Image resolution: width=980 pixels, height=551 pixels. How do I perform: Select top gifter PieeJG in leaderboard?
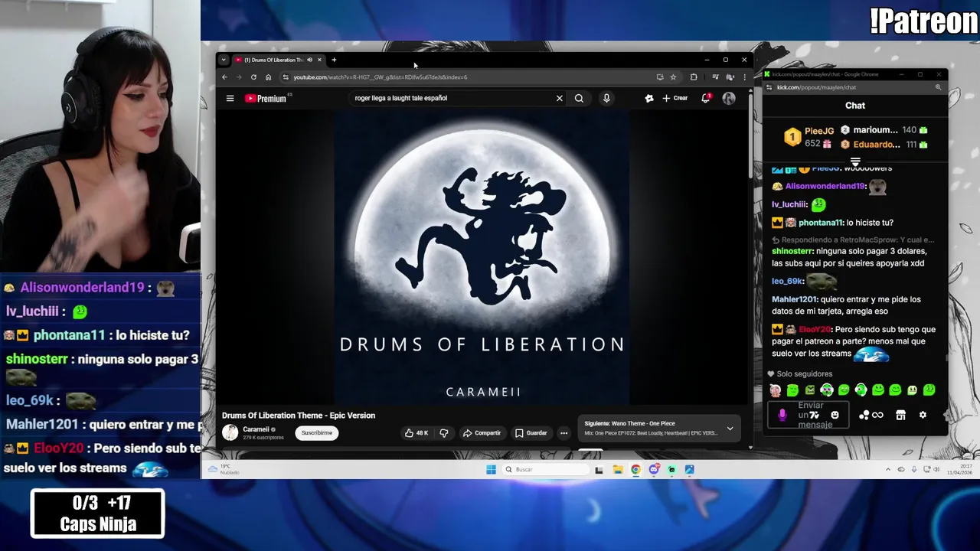tap(809, 136)
